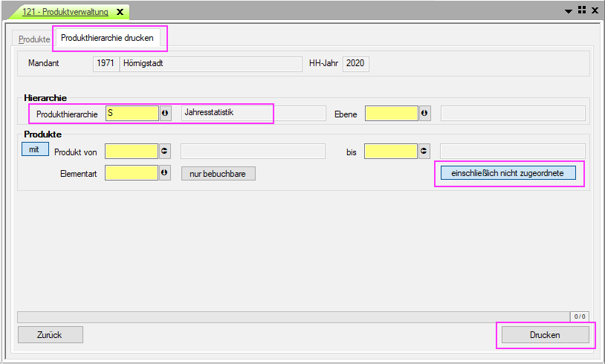Toggle 'einschließlich nicht zugeordnete' option
This screenshot has height=364, width=605.
pos(508,174)
